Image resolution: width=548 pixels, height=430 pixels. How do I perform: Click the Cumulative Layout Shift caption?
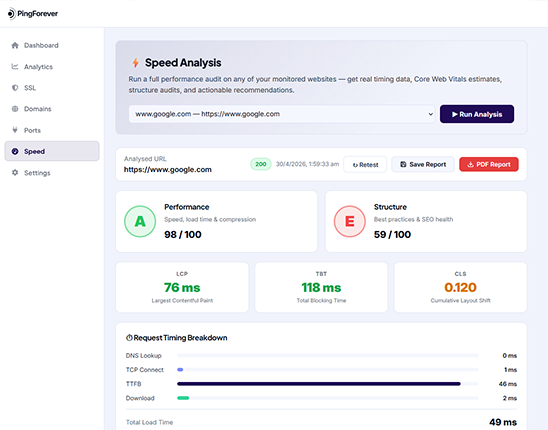click(x=460, y=301)
